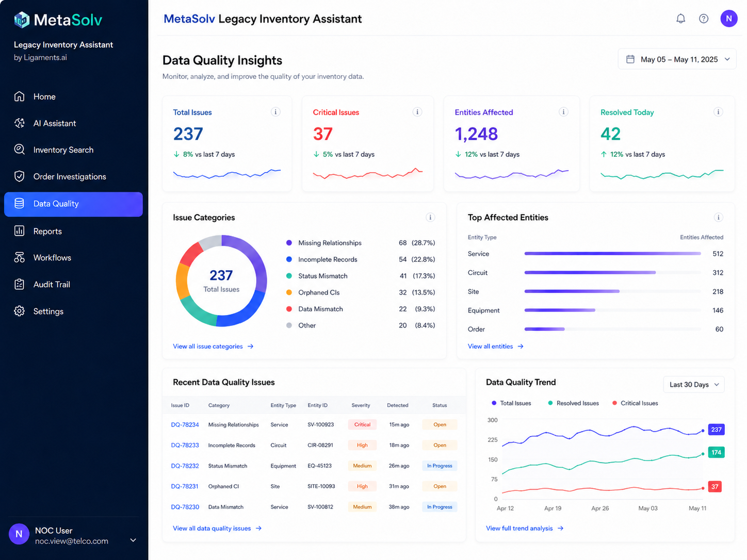This screenshot has width=747, height=560.
Task: Open the AI Assistant sidebar icon
Action: point(20,123)
